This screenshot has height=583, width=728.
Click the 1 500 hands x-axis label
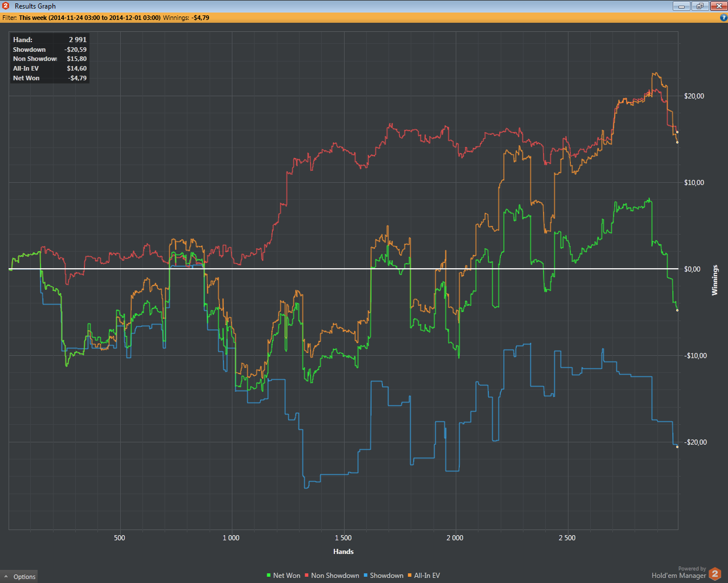(x=343, y=538)
